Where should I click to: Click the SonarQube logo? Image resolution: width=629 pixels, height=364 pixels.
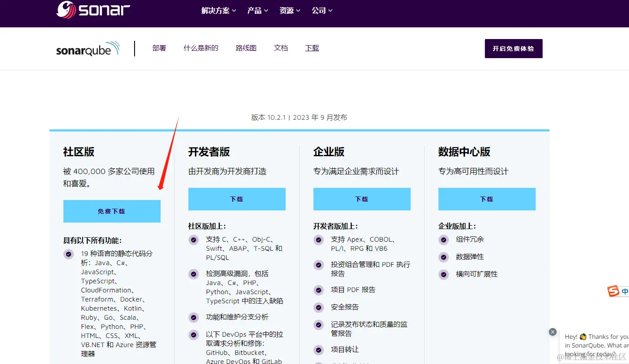88,49
